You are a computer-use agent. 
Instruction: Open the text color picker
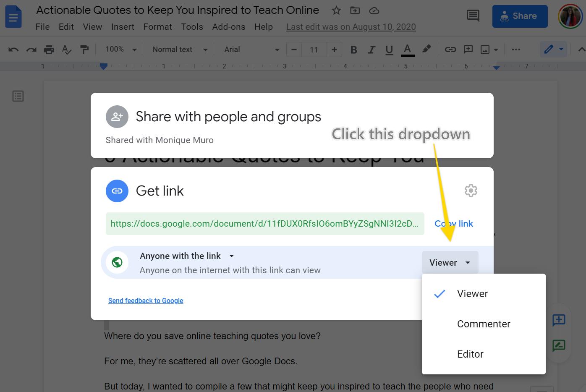click(407, 50)
